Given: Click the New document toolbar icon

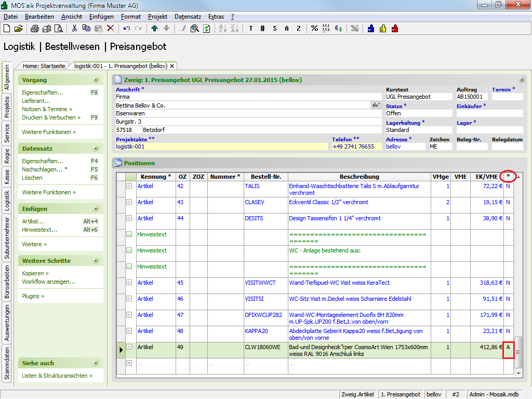Looking at the screenshot, I should [7, 29].
